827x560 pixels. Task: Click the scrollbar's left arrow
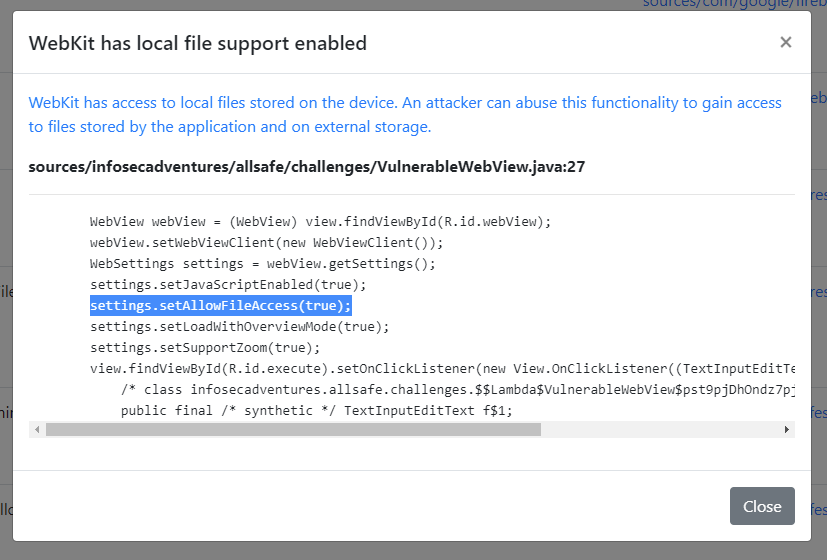(x=37, y=430)
